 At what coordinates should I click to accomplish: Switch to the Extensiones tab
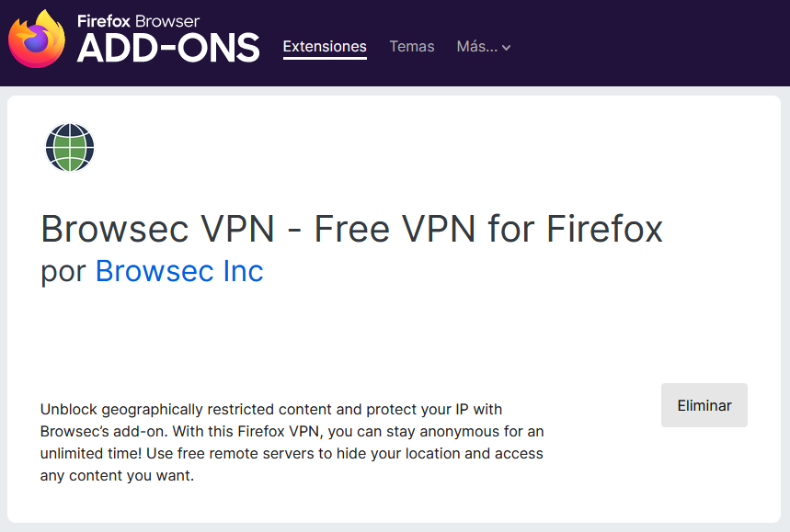(x=325, y=46)
